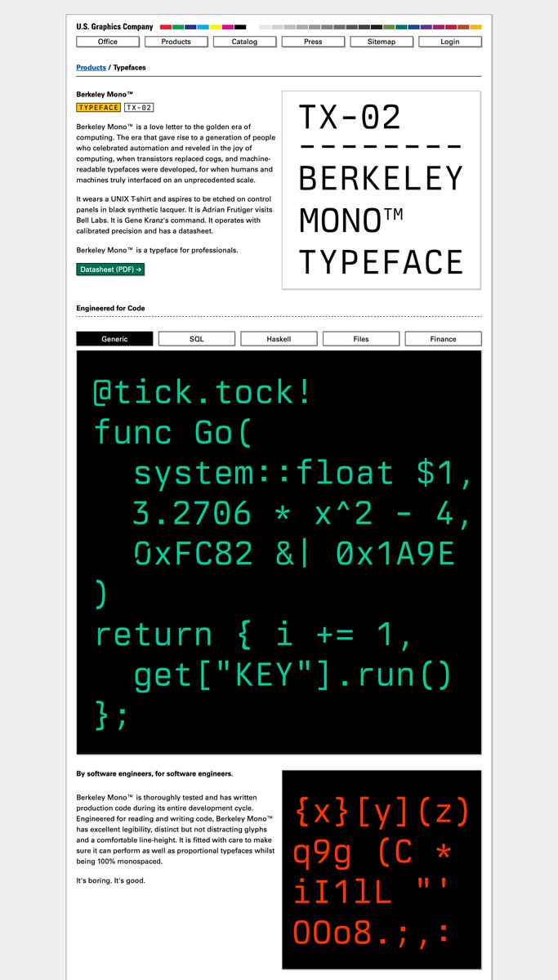Click "Berkeley Mono™ is a typeface for professionals."
Image resolution: width=558 pixels, height=980 pixels.
(157, 249)
